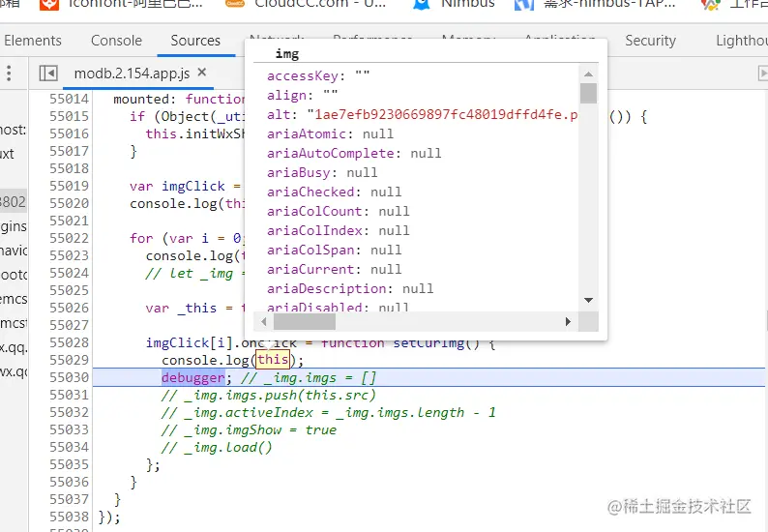Click the ariaChecked property row

[334, 192]
